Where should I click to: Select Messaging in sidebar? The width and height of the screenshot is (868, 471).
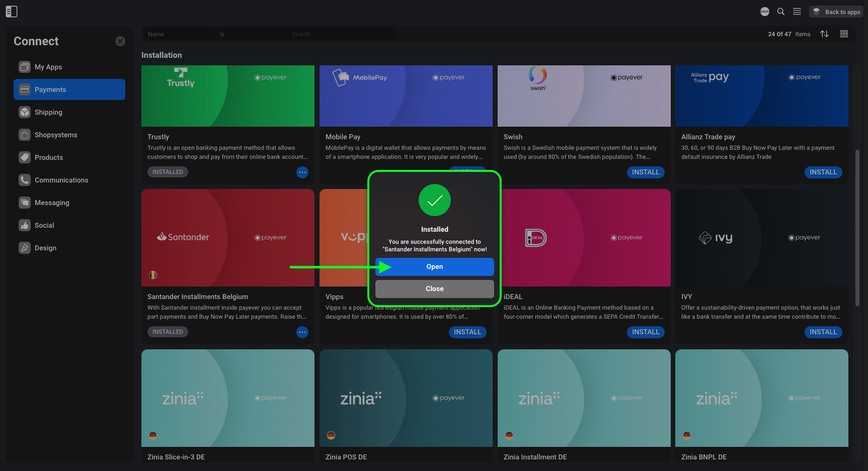coord(69,203)
